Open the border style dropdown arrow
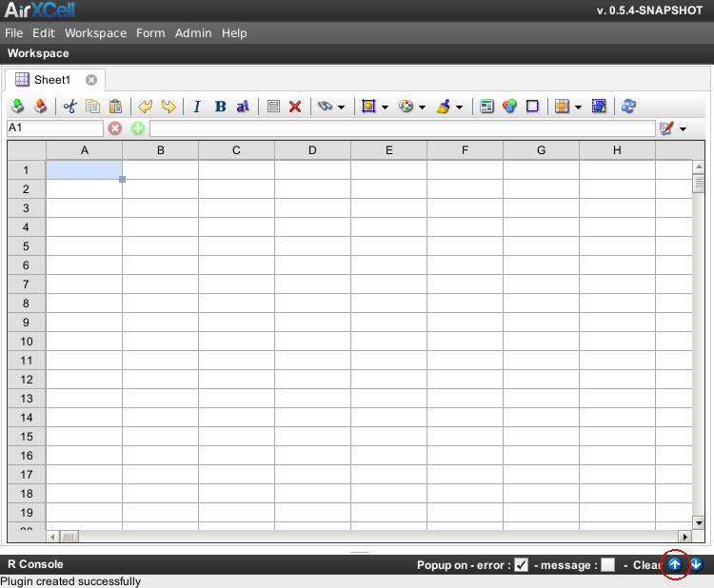The height and width of the screenshot is (588, 714). [386, 108]
